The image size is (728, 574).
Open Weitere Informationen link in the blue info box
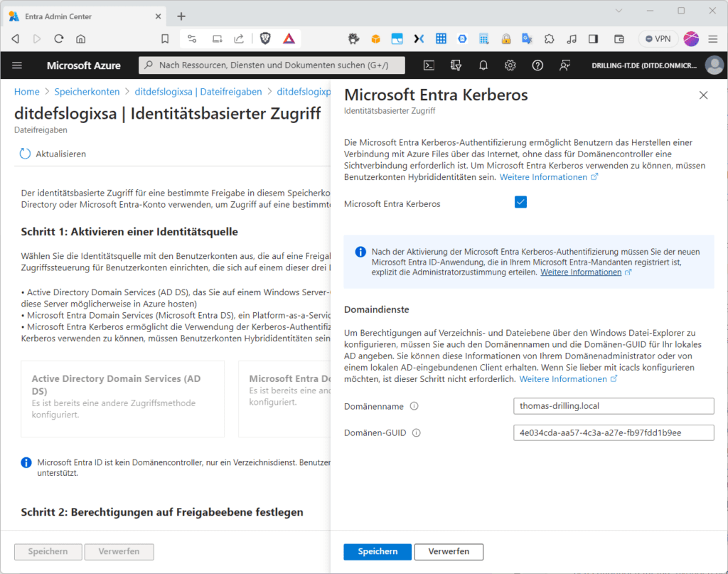[586, 272]
